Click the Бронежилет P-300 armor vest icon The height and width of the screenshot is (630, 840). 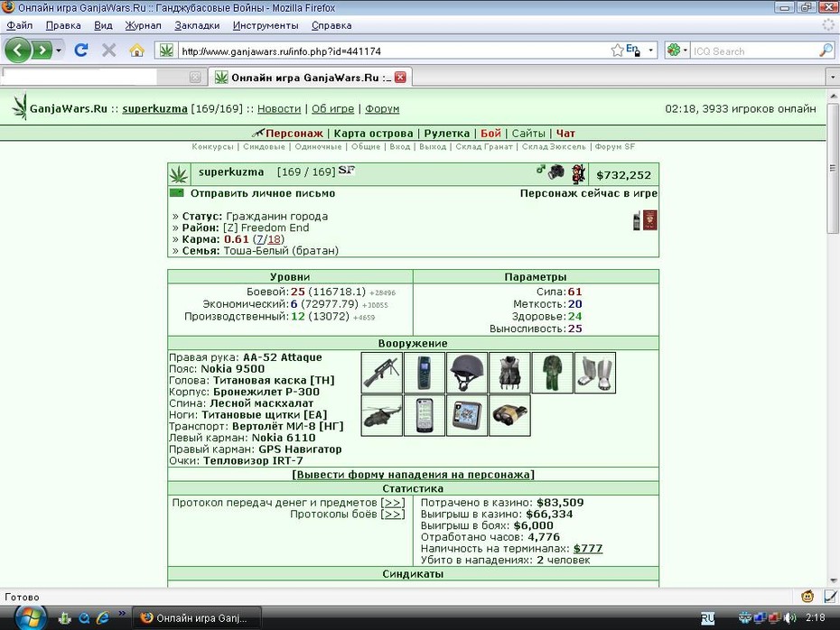click(x=509, y=373)
